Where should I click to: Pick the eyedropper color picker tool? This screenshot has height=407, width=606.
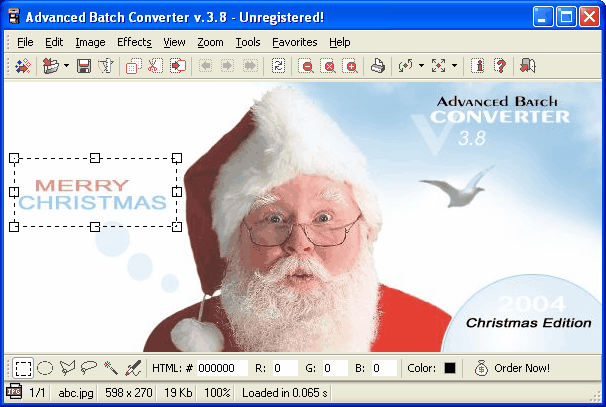[133, 368]
